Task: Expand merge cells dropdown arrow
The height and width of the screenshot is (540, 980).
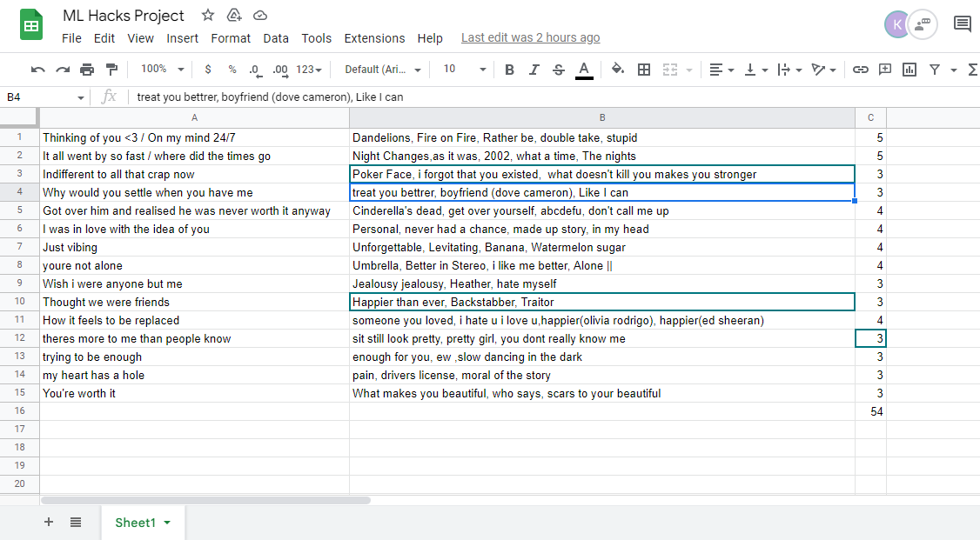Action: (689, 70)
